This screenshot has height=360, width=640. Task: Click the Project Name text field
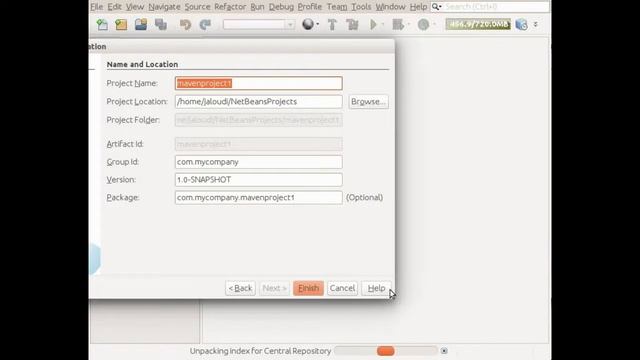pyautogui.click(x=258, y=83)
